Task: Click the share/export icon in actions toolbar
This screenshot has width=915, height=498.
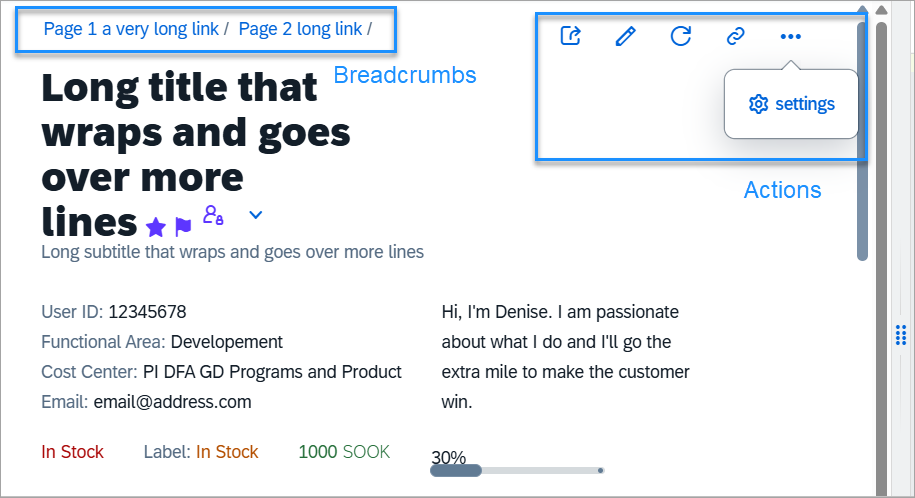Action: [570, 36]
